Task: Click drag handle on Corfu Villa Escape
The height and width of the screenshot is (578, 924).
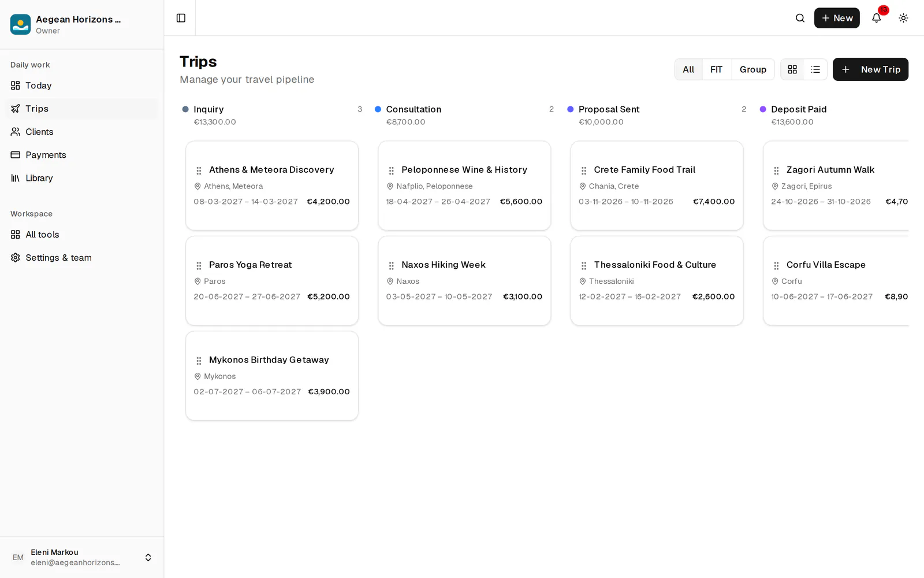Action: (x=776, y=265)
